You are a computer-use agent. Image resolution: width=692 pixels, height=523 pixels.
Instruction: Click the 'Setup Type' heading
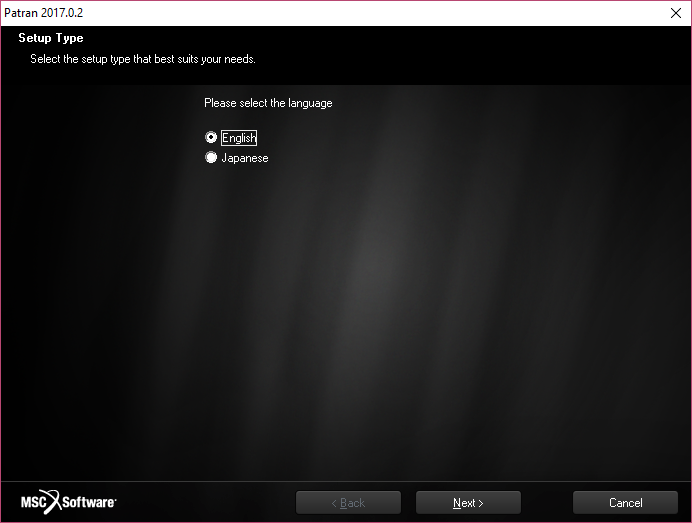point(51,38)
